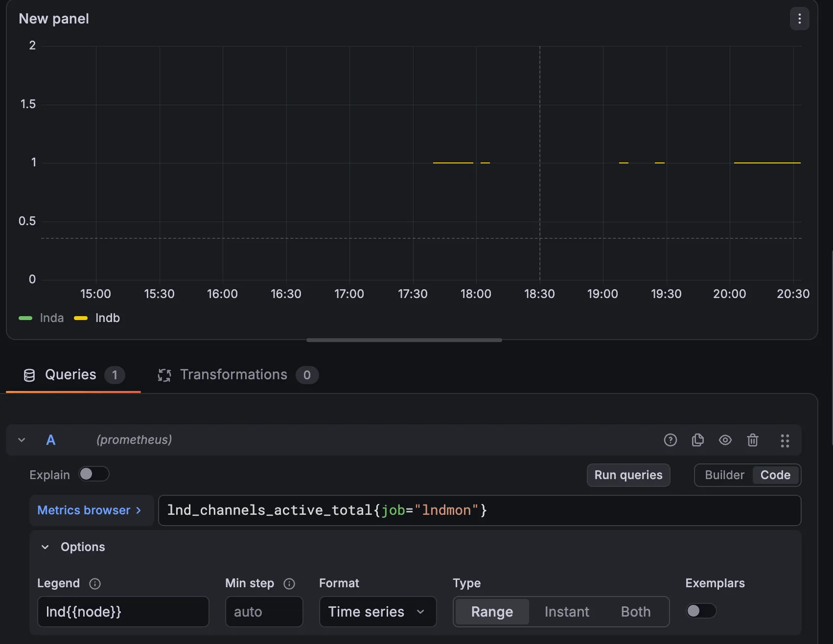Click Run queries button
Screen dimensions: 833x644
628,475
